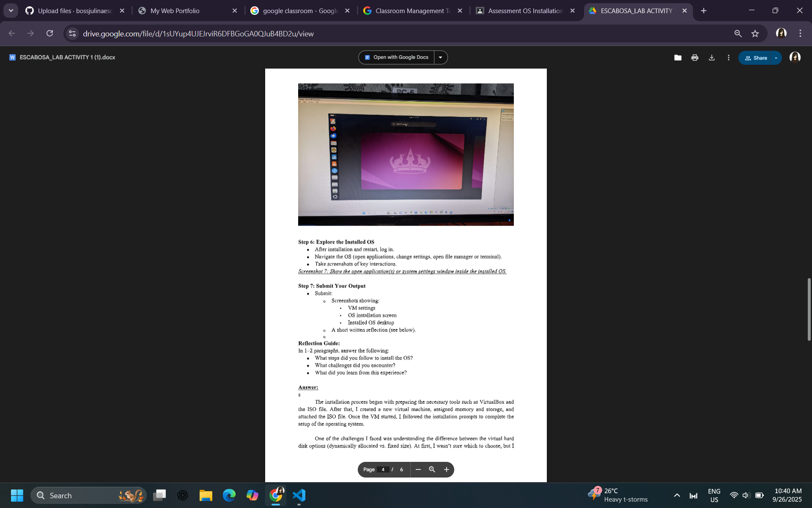812x508 pixels.
Task: Show hidden system tray icons
Action: tap(677, 495)
